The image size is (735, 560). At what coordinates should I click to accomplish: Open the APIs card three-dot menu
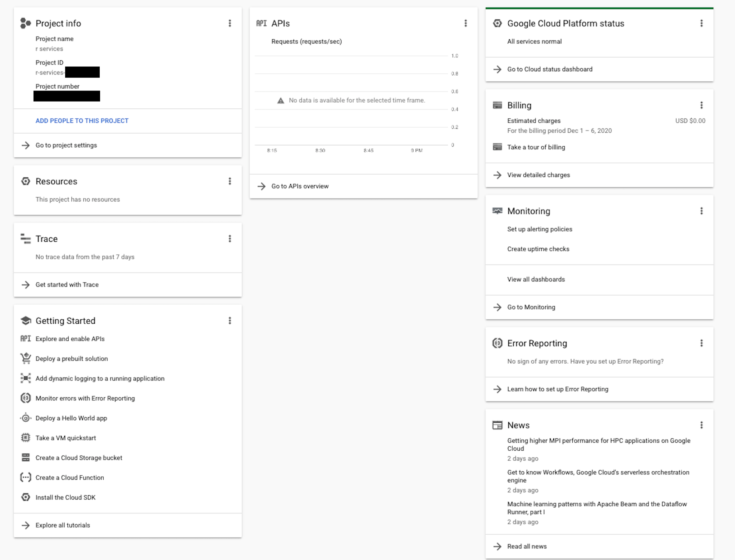click(x=465, y=23)
